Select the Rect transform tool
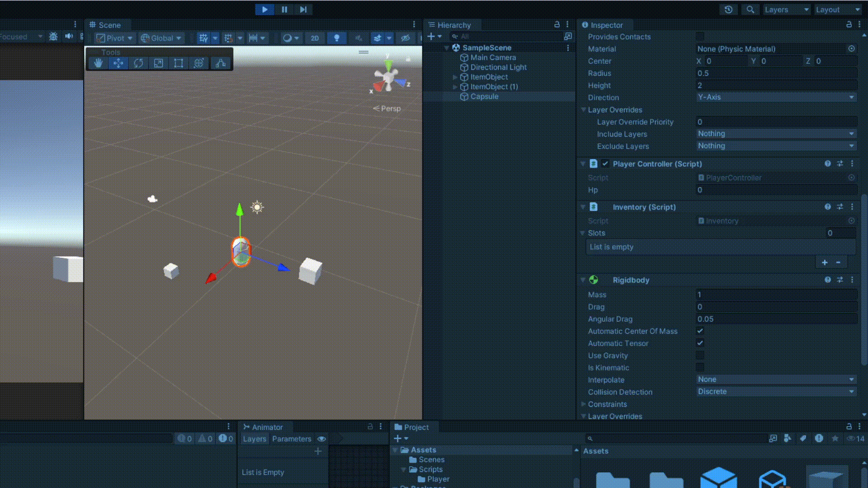The image size is (868, 488). point(179,63)
